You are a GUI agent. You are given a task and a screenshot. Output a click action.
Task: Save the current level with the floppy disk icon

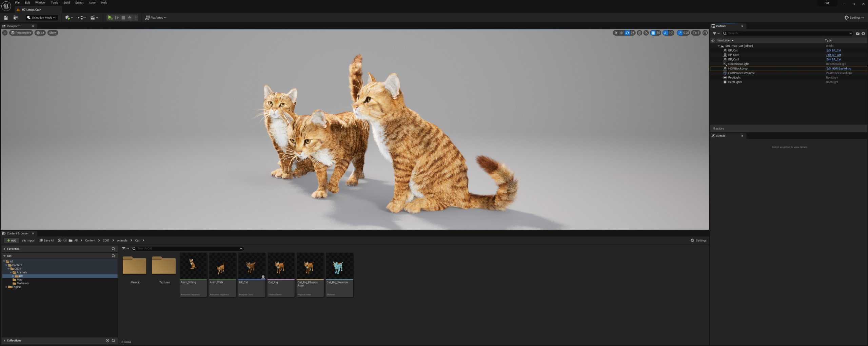tap(6, 18)
